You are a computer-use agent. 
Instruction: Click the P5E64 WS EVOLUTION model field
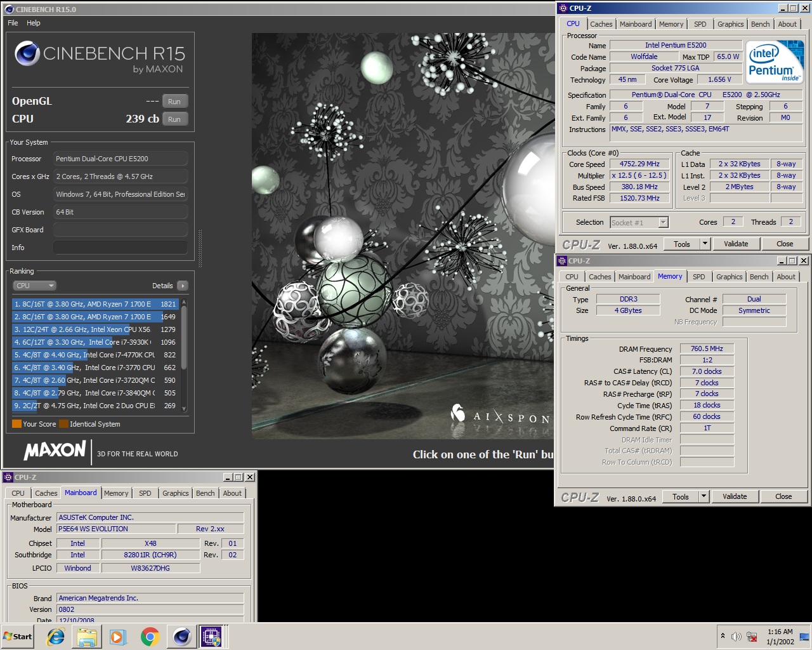(115, 529)
